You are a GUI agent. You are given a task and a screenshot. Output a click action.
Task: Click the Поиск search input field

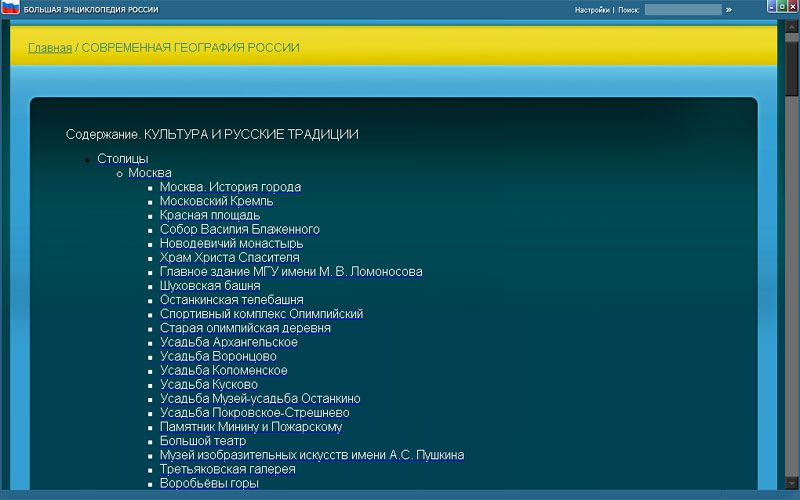coord(682,10)
